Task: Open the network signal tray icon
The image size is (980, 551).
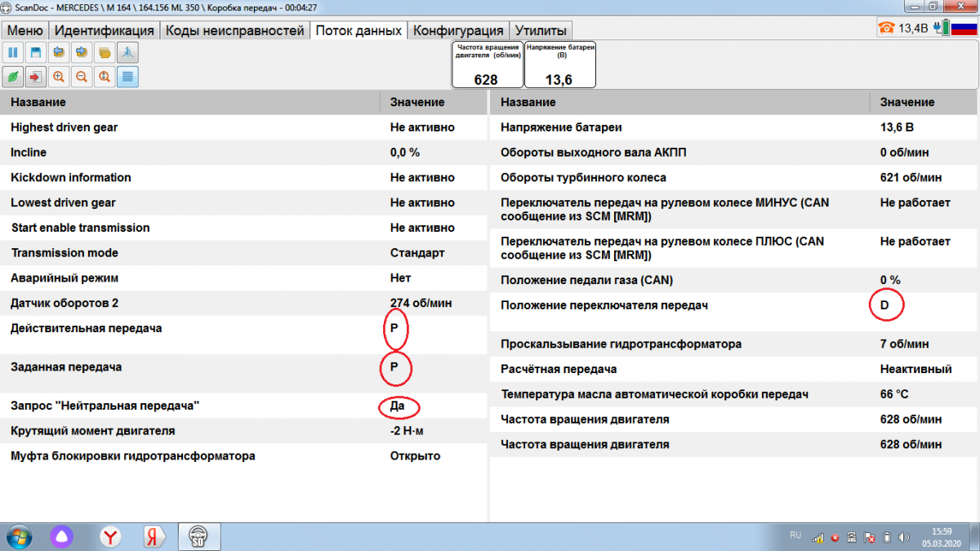Action: [x=818, y=538]
